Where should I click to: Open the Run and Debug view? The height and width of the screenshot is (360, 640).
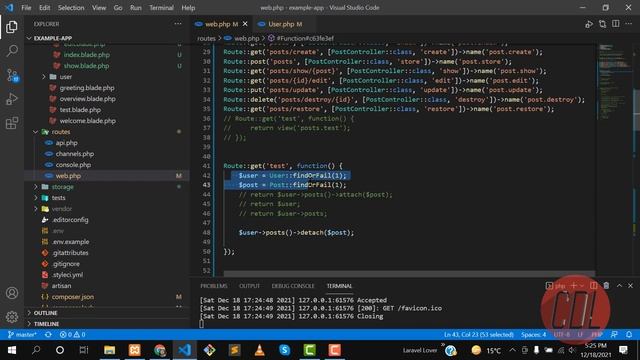click(x=12, y=99)
